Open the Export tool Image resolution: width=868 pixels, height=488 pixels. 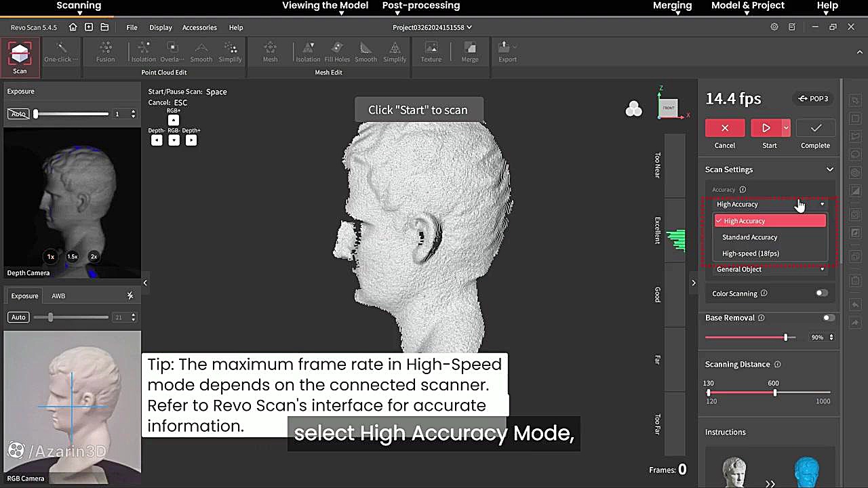507,52
